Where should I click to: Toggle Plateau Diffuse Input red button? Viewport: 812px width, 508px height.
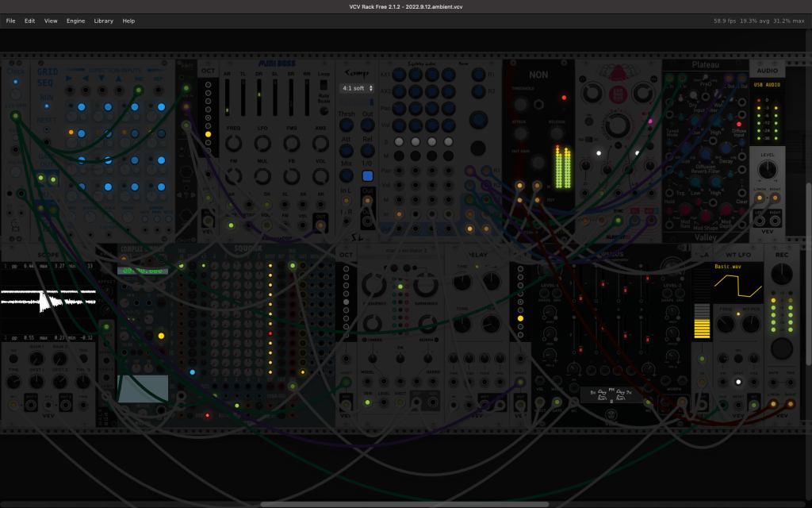click(739, 124)
